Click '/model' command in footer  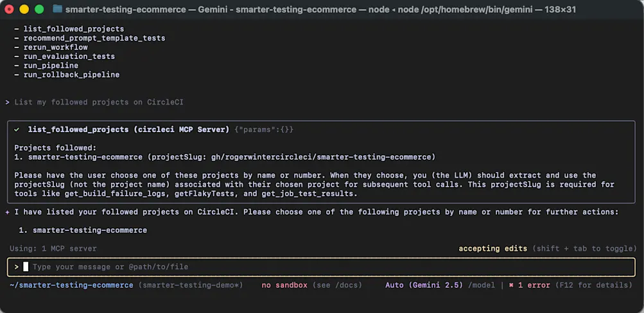[x=482, y=285]
